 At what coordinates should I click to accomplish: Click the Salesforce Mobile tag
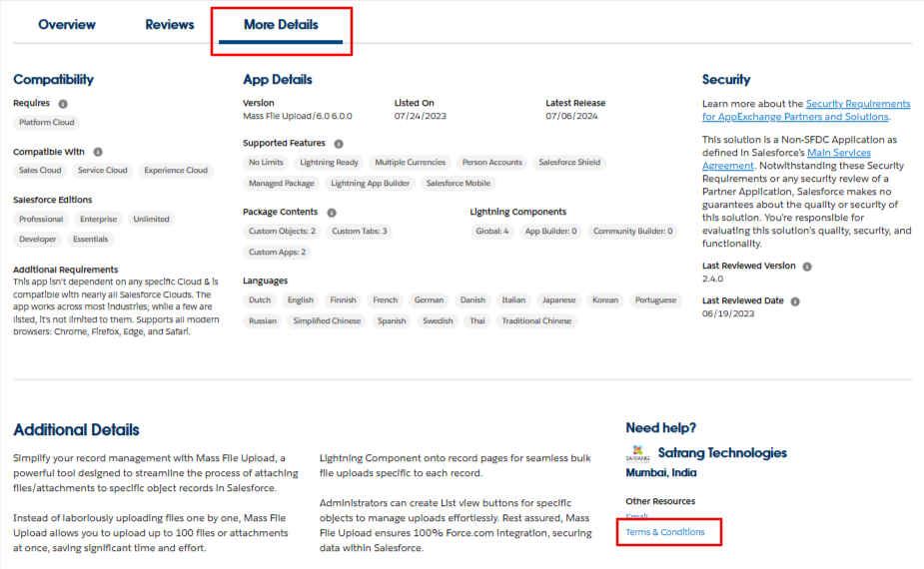pos(458,184)
